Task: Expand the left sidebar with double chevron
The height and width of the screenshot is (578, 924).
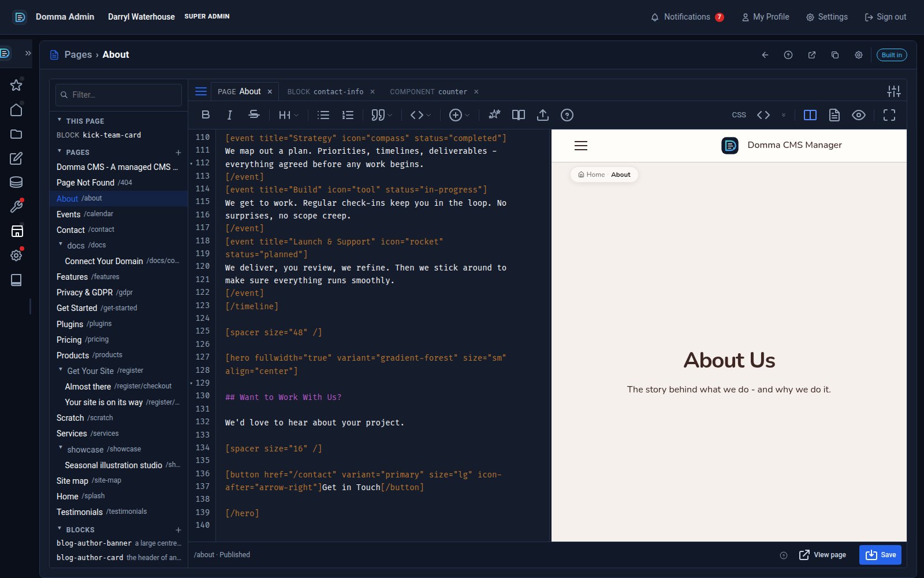Action: (x=28, y=53)
